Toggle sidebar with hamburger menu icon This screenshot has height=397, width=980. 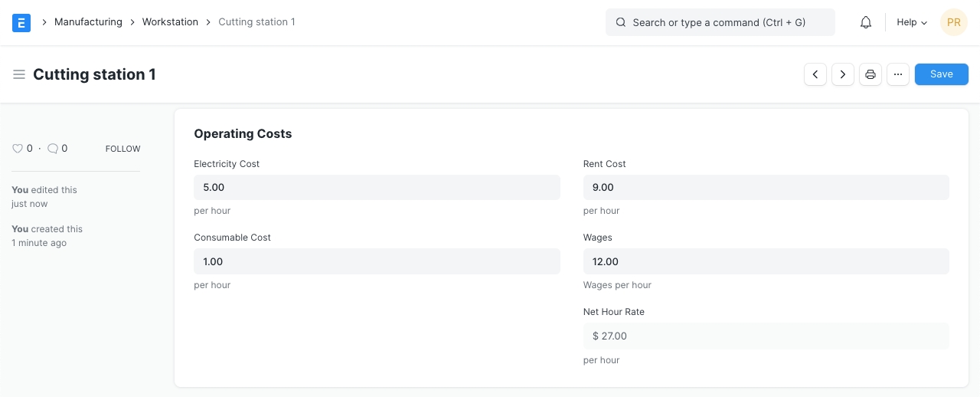(x=19, y=74)
